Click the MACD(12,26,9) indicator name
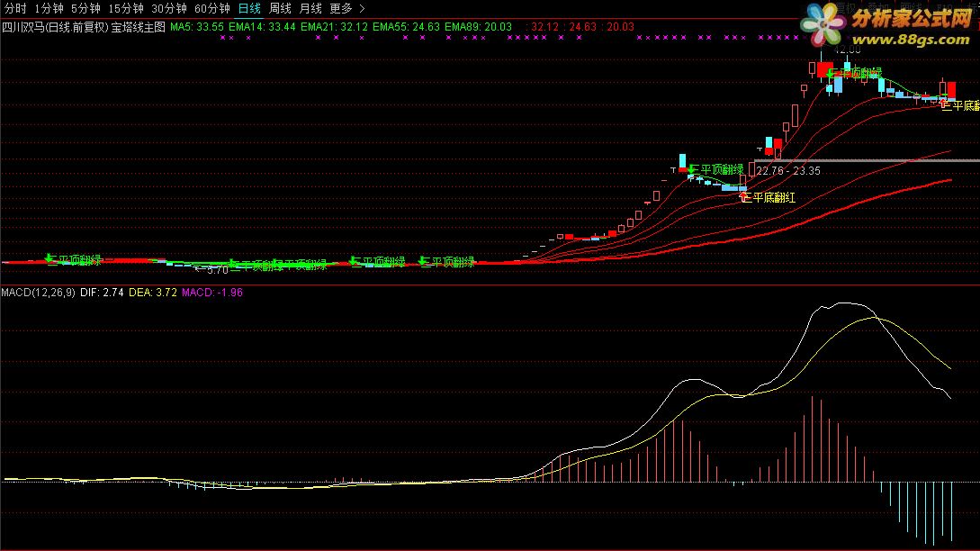 [x=38, y=292]
